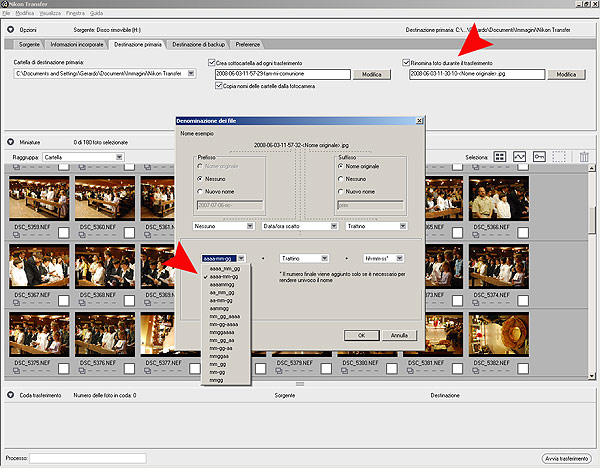Toggle Copia nomi delle cartelle dalla fotocamera
This screenshot has width=600, height=468.
pyautogui.click(x=218, y=85)
